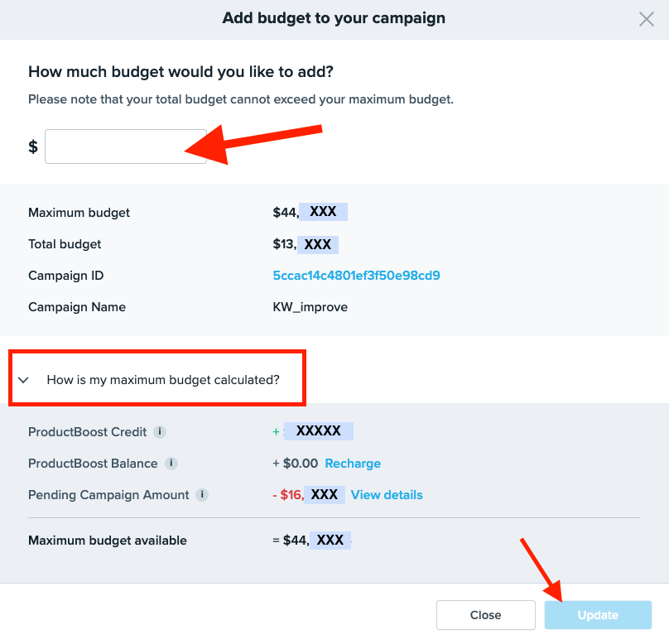The image size is (669, 644).
Task: Click the dollar sign before the input
Action: [33, 147]
